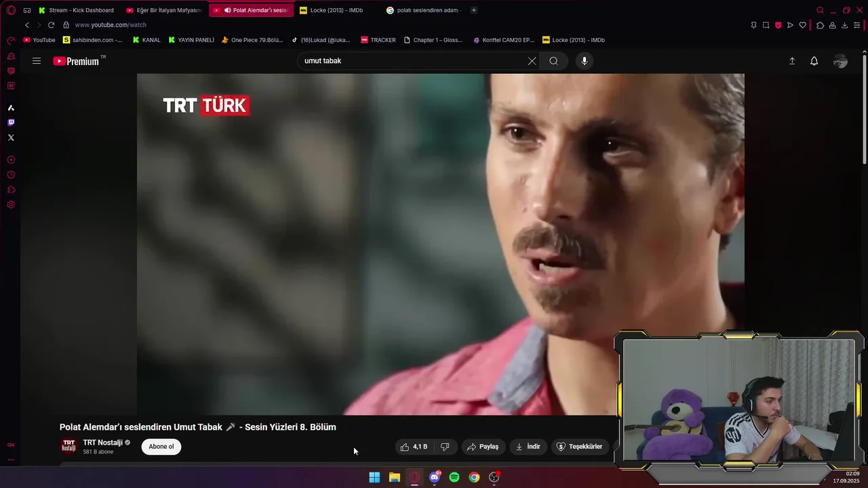Open YouTube bookmark in bookmarks bar
Viewport: 868px width, 488px height.
39,40
